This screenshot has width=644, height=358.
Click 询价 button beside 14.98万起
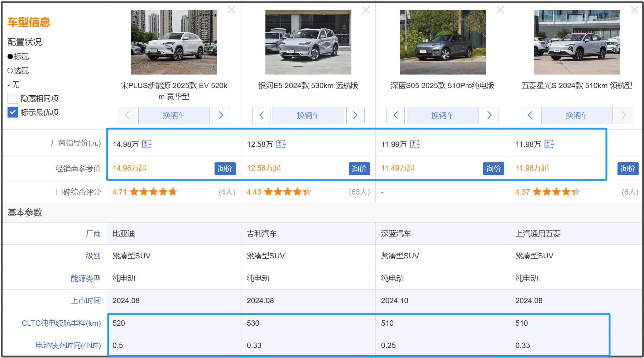225,169
